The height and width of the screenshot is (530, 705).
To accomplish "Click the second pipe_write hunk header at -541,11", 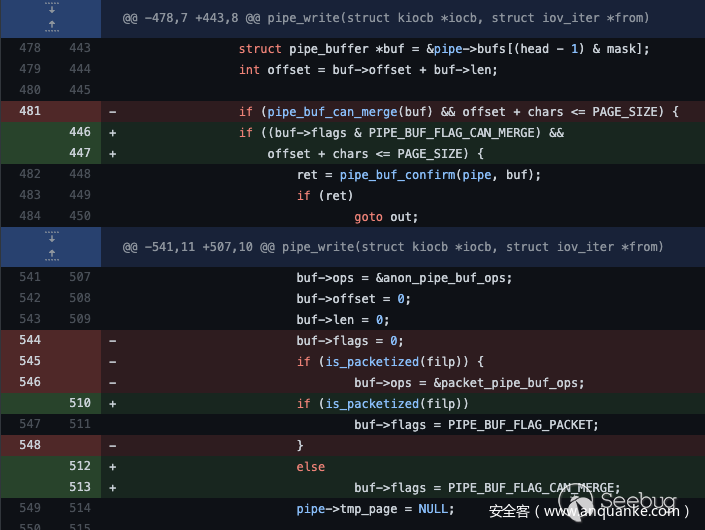I will pos(392,247).
